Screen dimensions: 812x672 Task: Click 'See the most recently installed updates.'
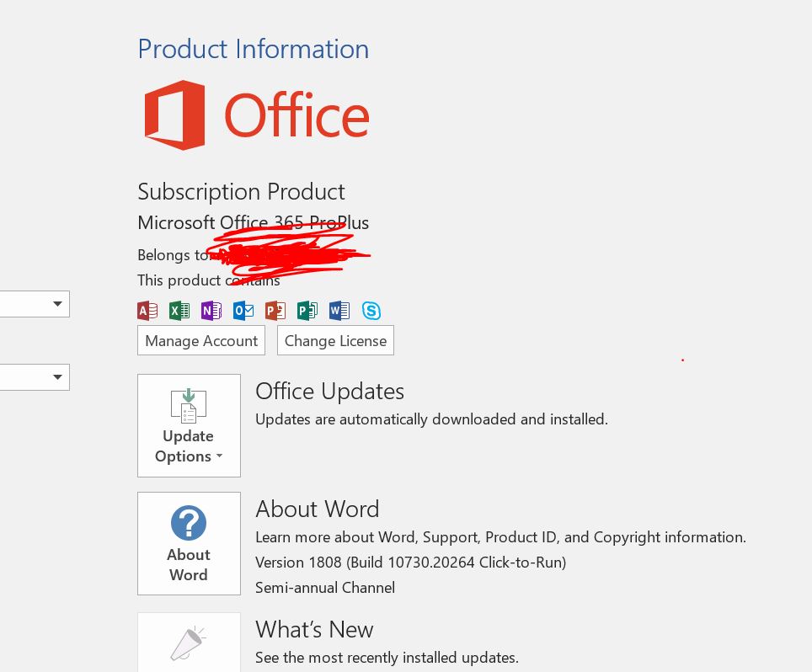[x=387, y=658]
